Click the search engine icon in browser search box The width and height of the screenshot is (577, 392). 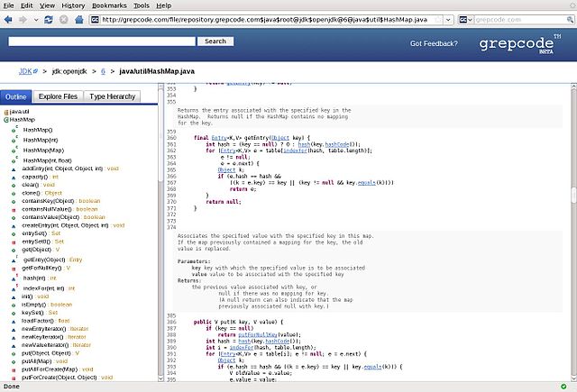tap(463, 18)
